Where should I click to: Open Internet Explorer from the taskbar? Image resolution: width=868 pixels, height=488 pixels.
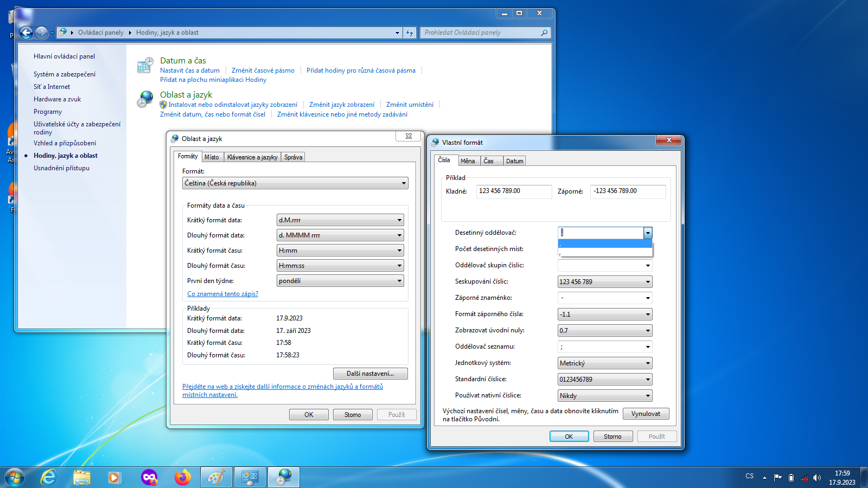pos(49,477)
